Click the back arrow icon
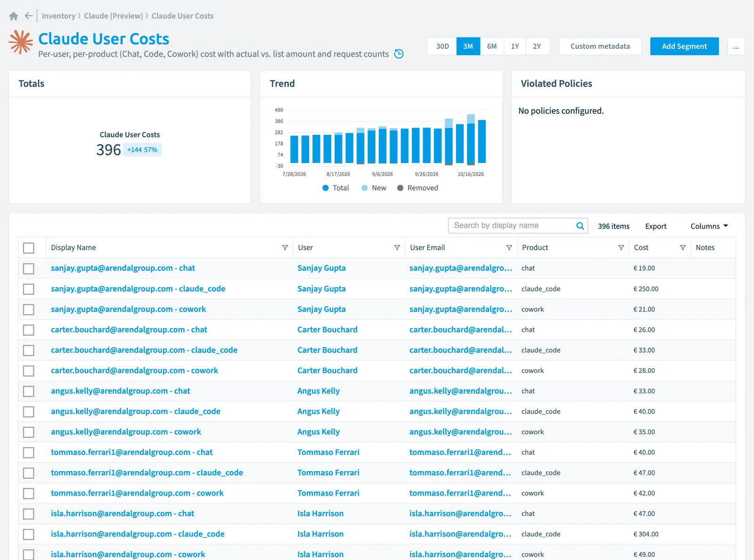This screenshot has width=754, height=560. point(29,16)
